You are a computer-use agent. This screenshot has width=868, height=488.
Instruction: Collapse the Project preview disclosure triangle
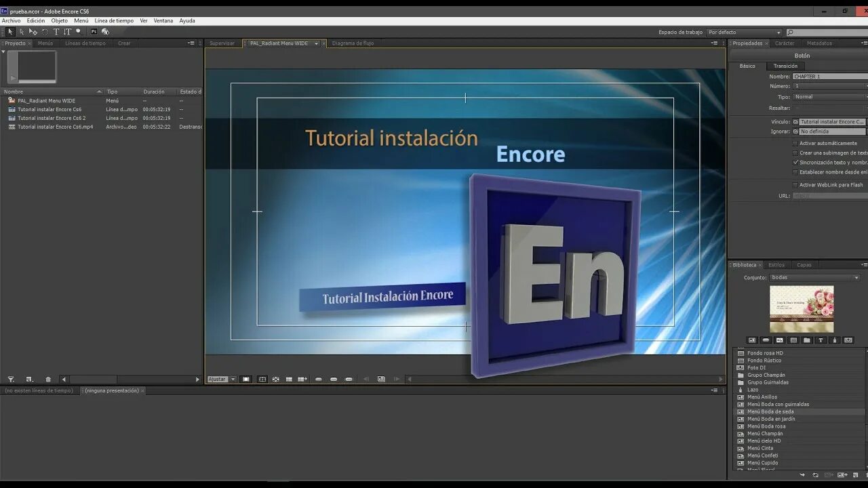tap(3, 52)
